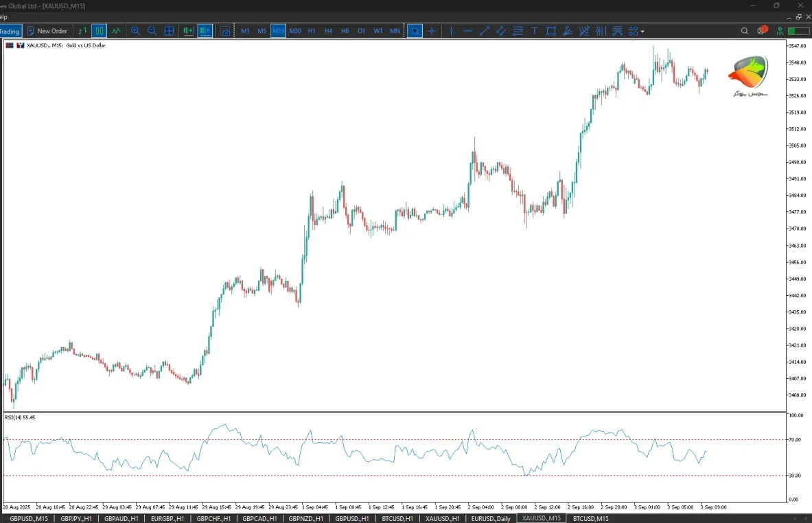The image size is (812, 523).
Task: Switch to XAUUSD.,H1 chart tab
Action: tap(442, 518)
